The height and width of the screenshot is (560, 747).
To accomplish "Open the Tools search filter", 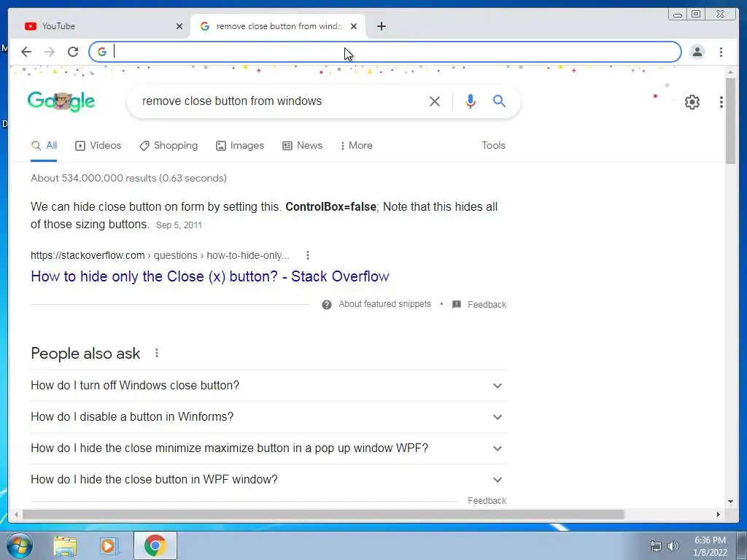I will (x=493, y=146).
